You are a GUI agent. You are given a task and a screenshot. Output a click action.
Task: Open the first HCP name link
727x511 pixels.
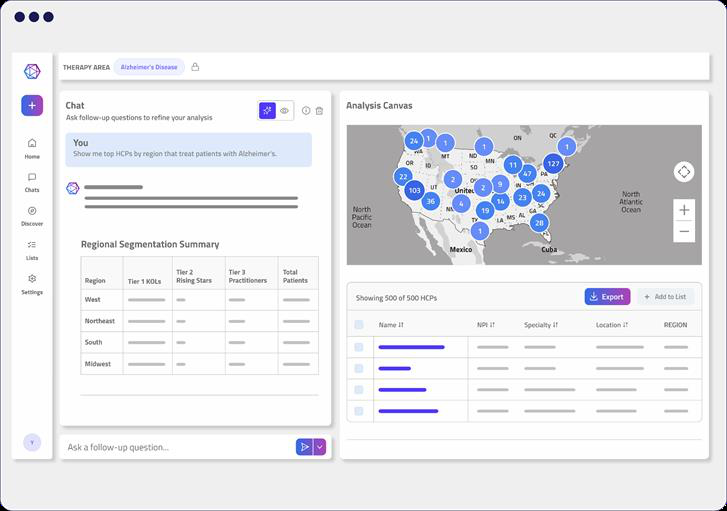tap(411, 347)
